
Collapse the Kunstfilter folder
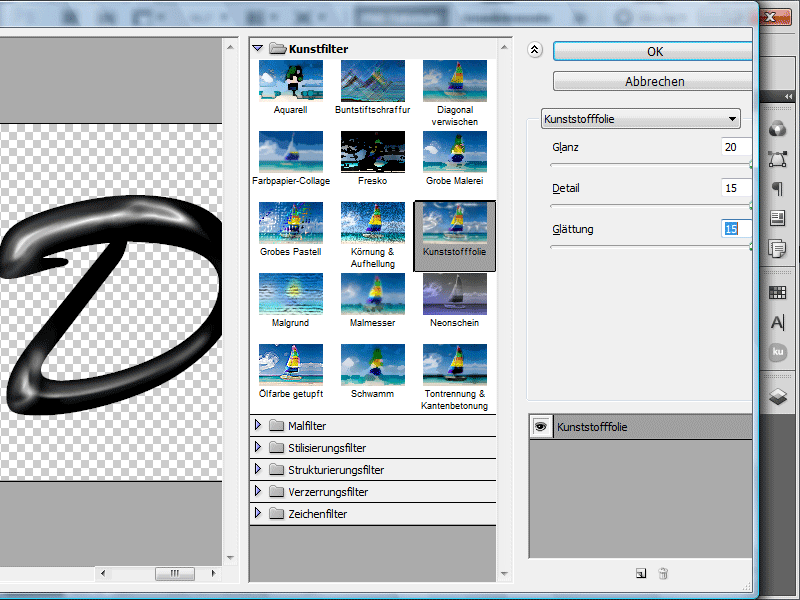click(258, 48)
